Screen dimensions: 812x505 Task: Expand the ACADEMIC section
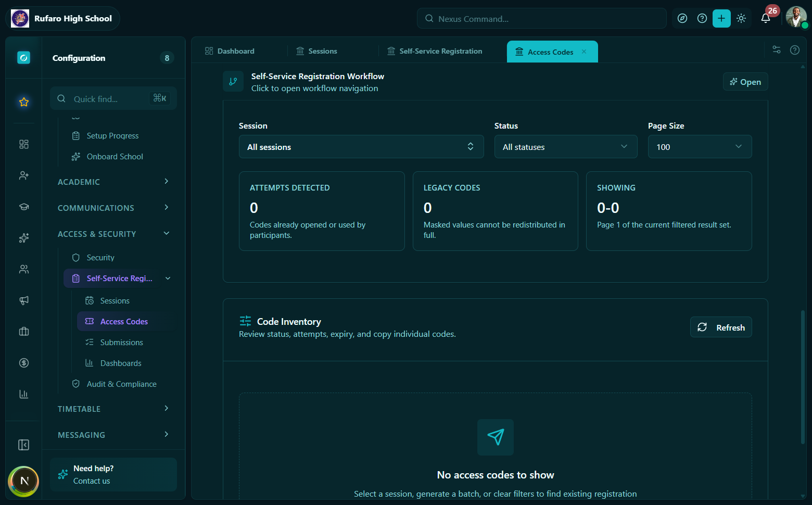click(113, 182)
